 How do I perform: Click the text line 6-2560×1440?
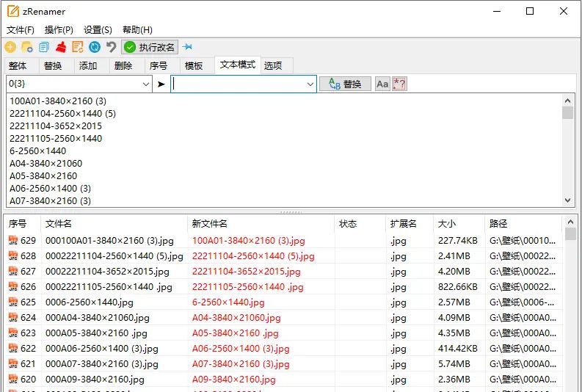38,150
